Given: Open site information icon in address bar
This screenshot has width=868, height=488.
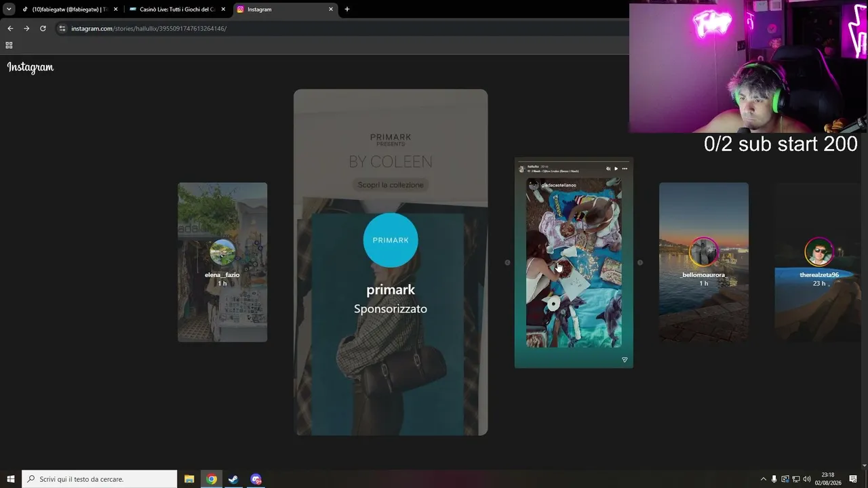Looking at the screenshot, I should click(x=62, y=28).
